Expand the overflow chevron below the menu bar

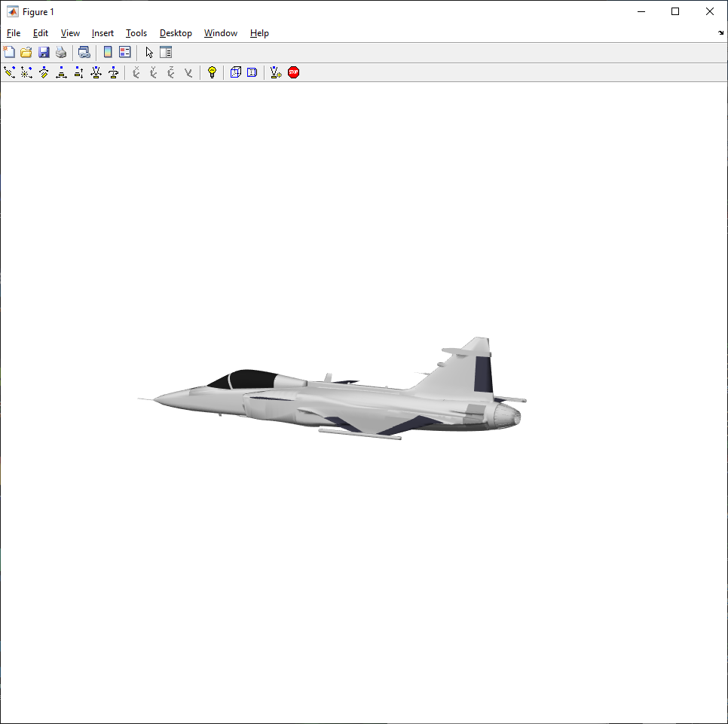pyautogui.click(x=720, y=33)
